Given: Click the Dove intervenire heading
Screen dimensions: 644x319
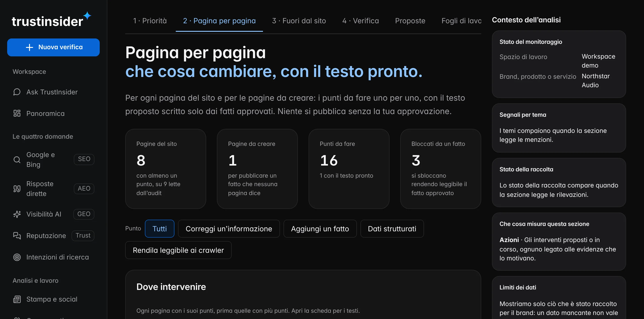Looking at the screenshot, I should [171, 287].
